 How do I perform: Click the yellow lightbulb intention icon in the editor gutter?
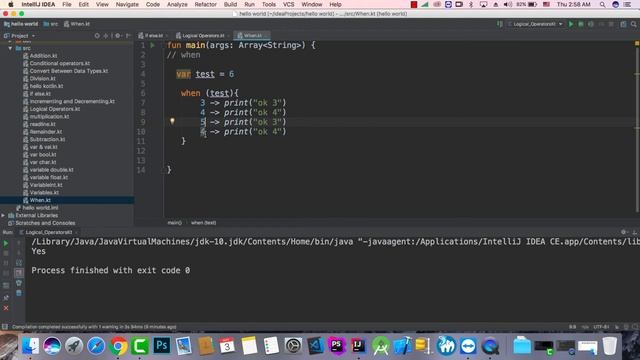(x=172, y=121)
